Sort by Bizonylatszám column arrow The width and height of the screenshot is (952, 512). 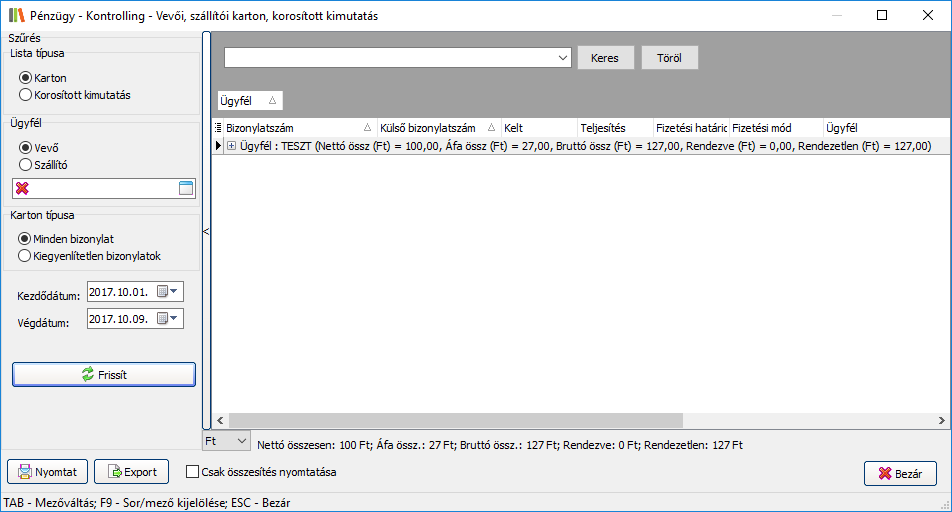click(367, 128)
